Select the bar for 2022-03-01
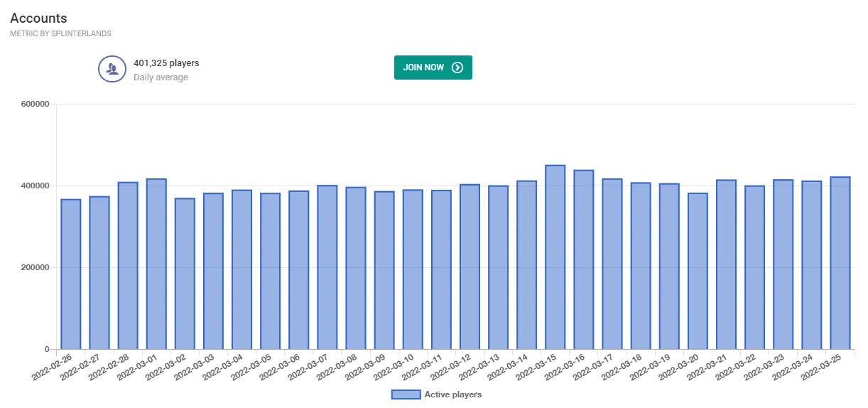The width and height of the screenshot is (868, 408). point(156,264)
